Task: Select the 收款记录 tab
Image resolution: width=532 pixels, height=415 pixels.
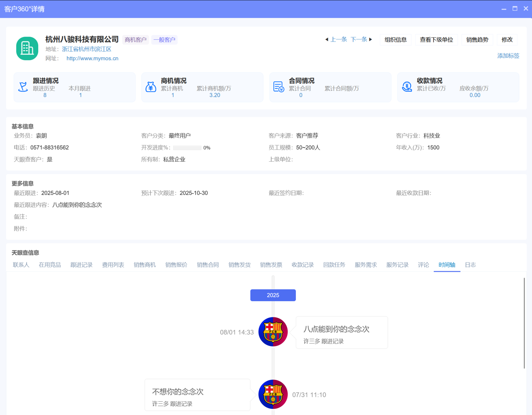Action: (x=303, y=265)
